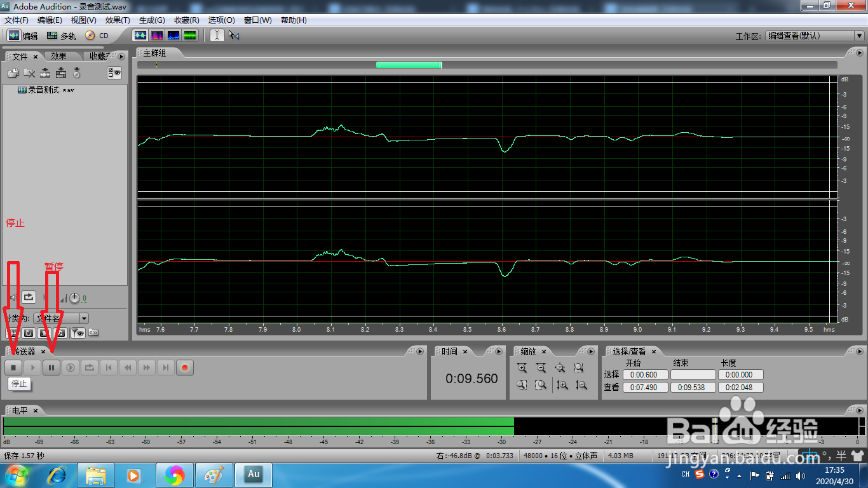Open the 选择/查看 panel options menu arrow
The width and height of the screenshot is (868, 488).
[x=860, y=351]
